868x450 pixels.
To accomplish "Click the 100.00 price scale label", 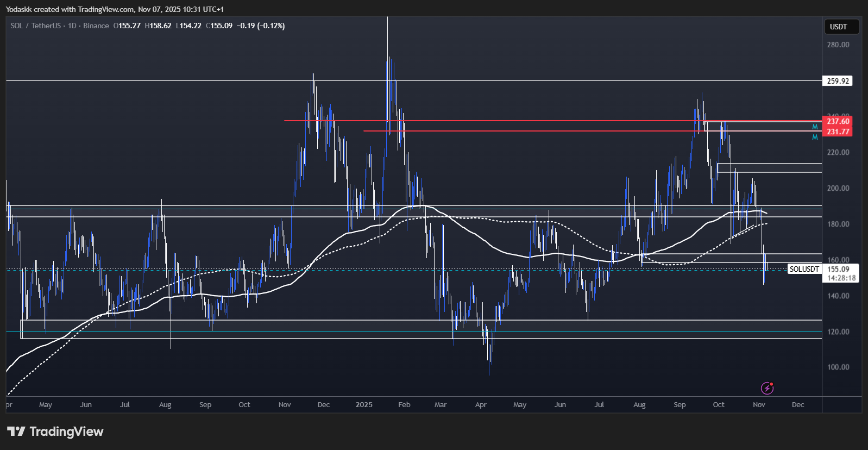I will point(838,367).
